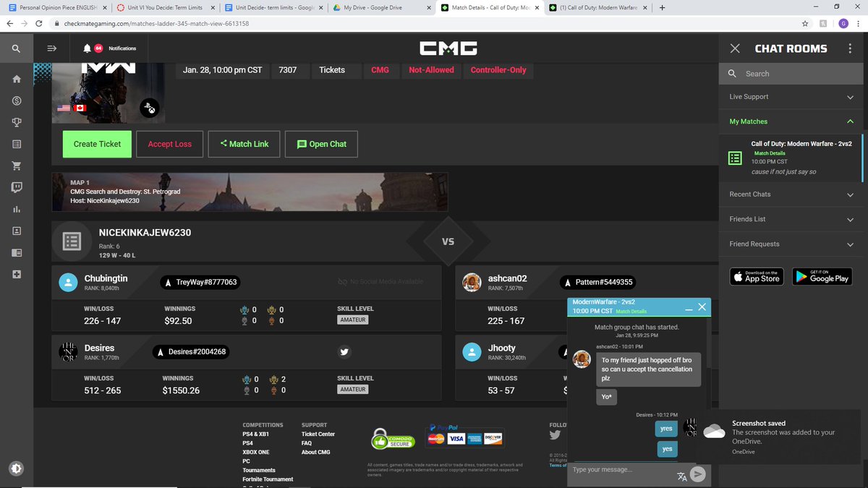
Task: Open the Ticket Center footer link
Action: [x=318, y=434]
